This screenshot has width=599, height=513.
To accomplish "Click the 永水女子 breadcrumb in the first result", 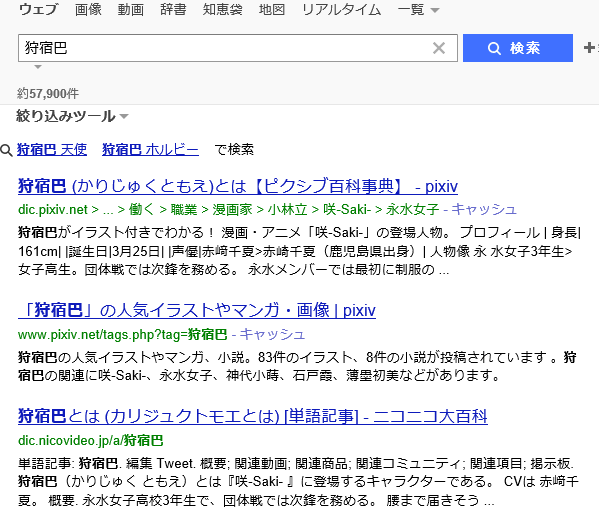I will pyautogui.click(x=412, y=209).
